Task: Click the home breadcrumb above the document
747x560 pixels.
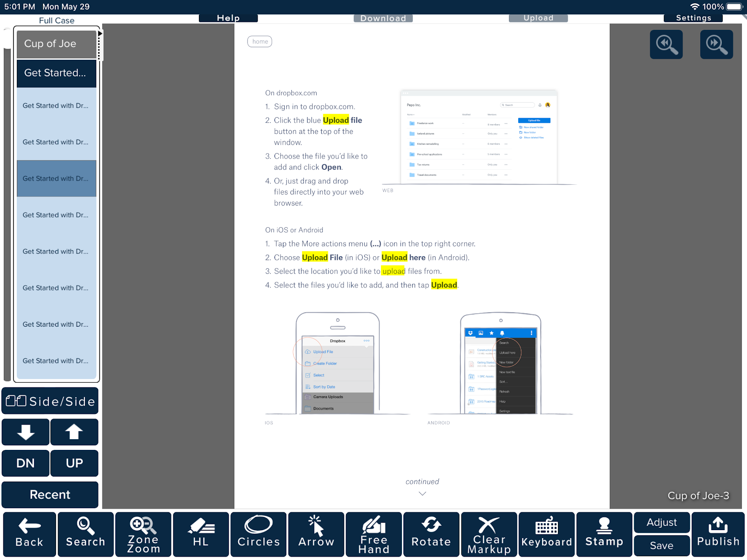Action: pos(260,42)
